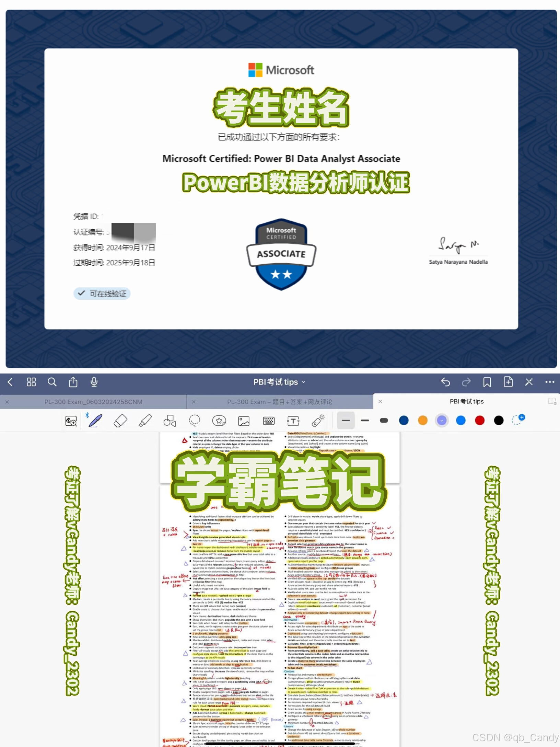Pick the black pen color
The height and width of the screenshot is (747, 560).
pyautogui.click(x=499, y=421)
